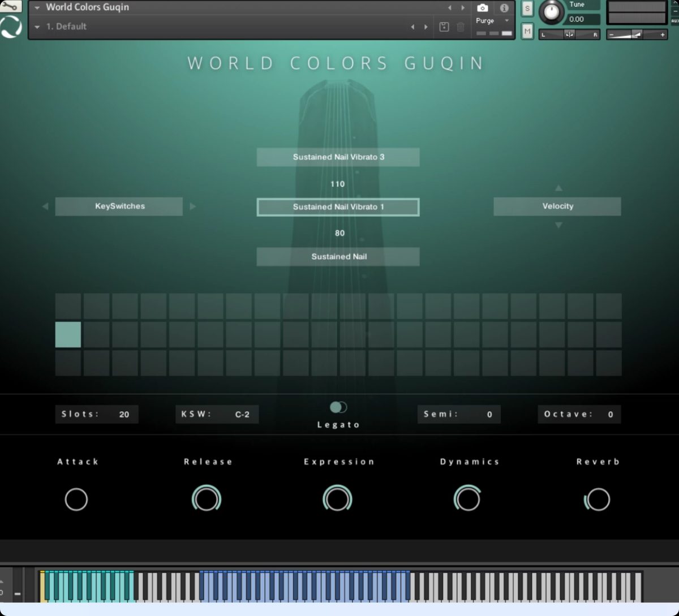
Task: Delete the snapshot with the trash icon
Action: pos(461,27)
